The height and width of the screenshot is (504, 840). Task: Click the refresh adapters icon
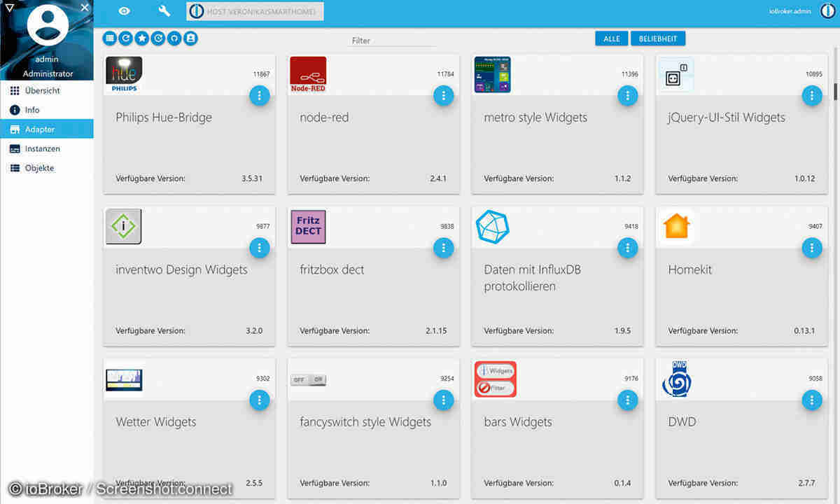coord(126,38)
